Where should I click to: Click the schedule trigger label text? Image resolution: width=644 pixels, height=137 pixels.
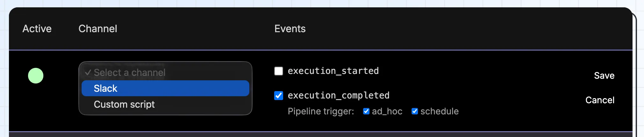(439, 111)
